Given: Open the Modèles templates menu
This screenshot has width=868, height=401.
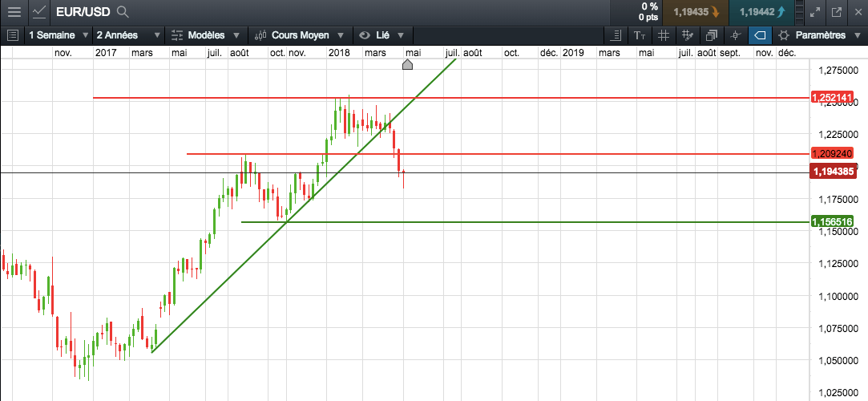Looking at the screenshot, I should [x=206, y=35].
